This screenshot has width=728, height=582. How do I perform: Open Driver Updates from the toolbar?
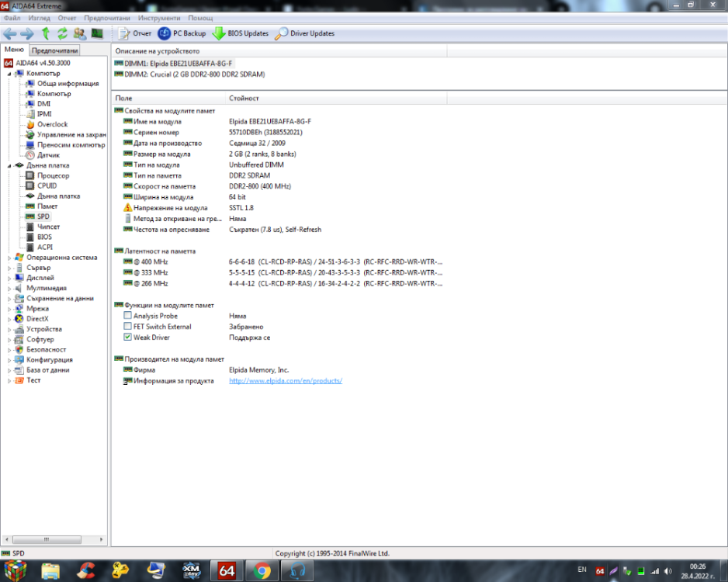[304, 33]
